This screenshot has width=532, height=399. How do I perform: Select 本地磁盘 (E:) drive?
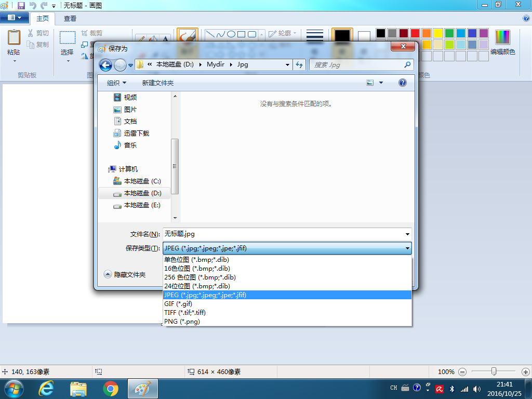pos(137,205)
